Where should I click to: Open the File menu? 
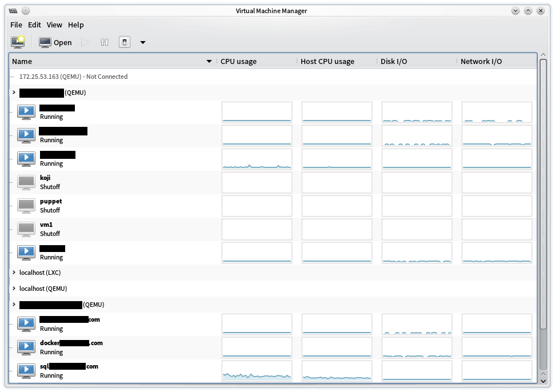[16, 25]
